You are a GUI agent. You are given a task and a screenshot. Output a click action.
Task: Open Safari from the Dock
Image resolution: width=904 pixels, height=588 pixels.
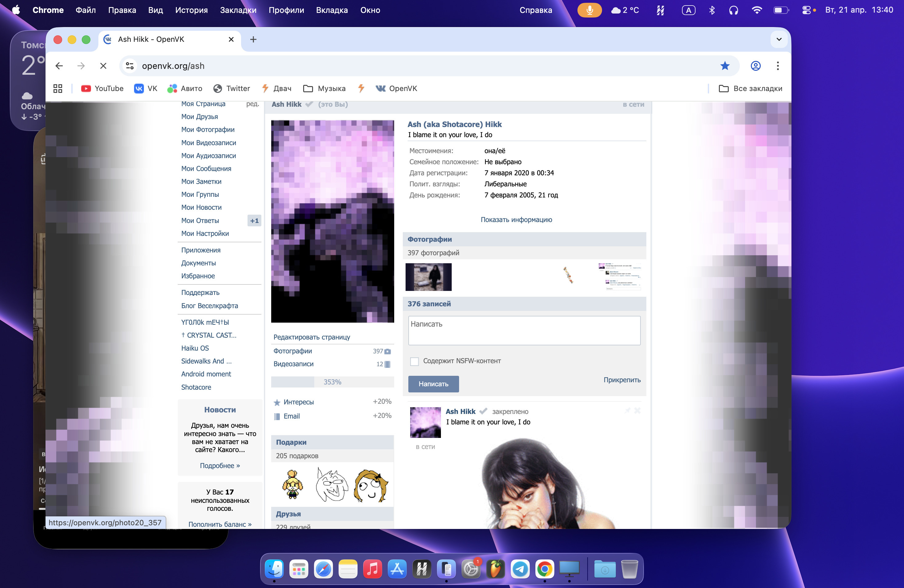(323, 569)
